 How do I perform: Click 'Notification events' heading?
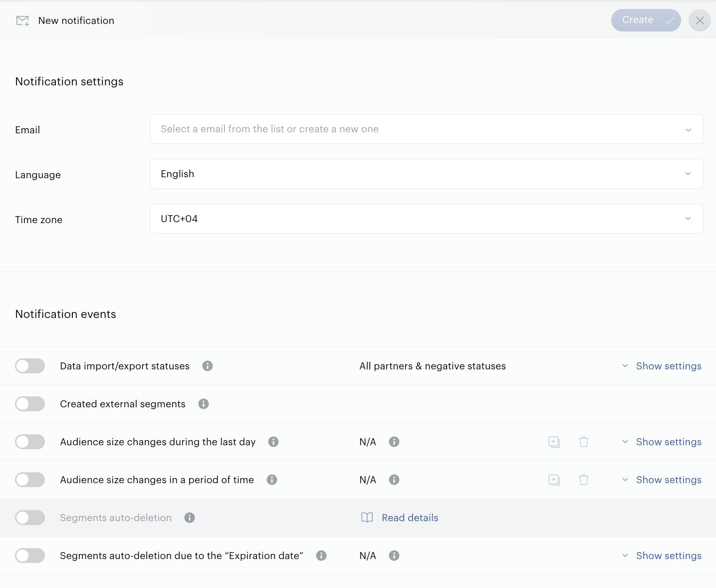(x=65, y=314)
